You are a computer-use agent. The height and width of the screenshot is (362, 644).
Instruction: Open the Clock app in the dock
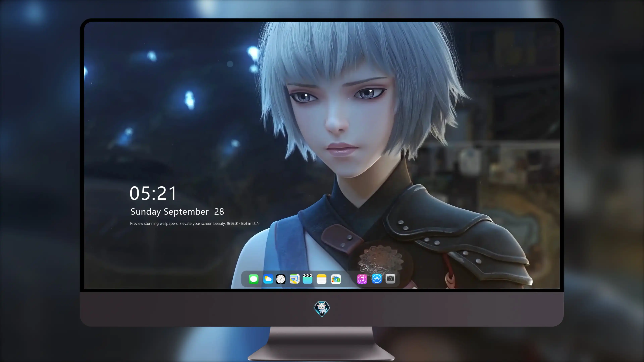click(281, 279)
